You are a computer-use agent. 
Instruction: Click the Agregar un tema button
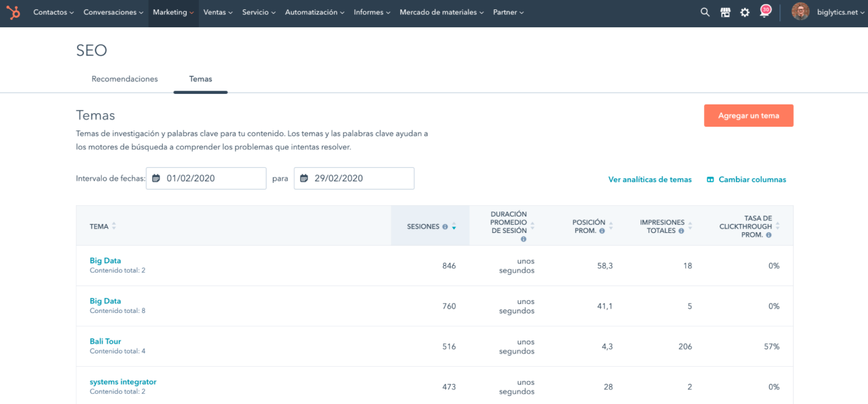point(748,115)
